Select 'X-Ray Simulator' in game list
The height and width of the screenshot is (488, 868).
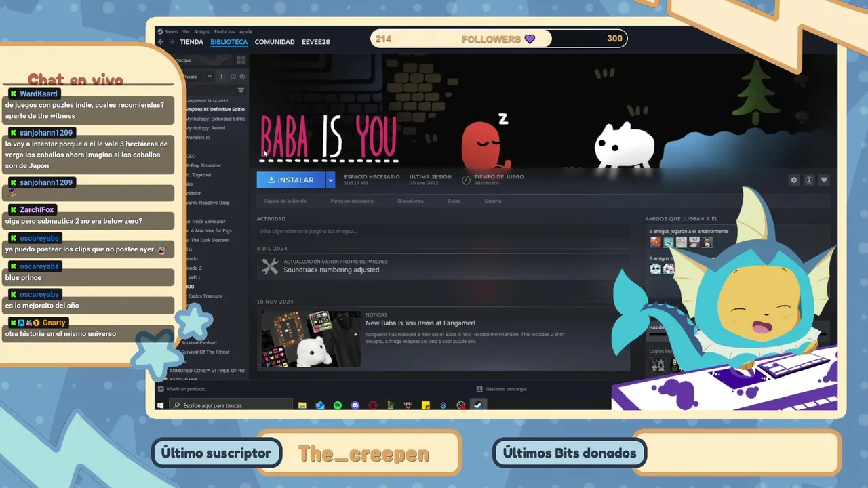(203, 165)
